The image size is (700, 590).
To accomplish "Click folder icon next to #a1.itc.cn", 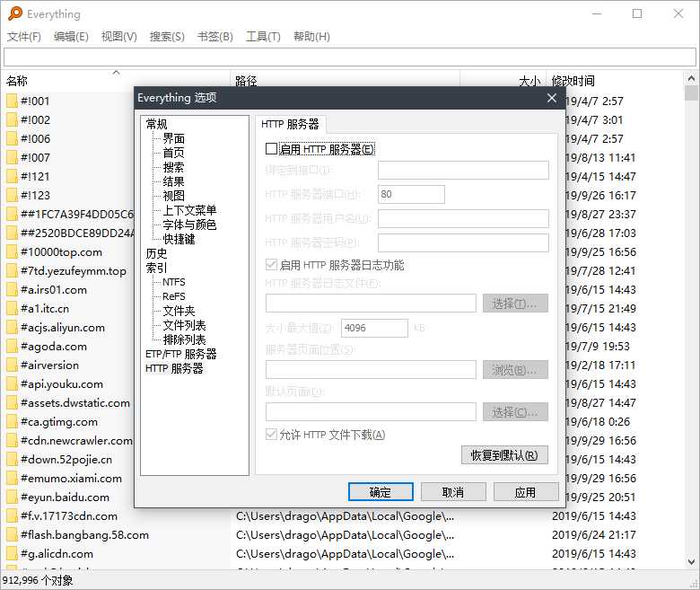I will (x=12, y=308).
